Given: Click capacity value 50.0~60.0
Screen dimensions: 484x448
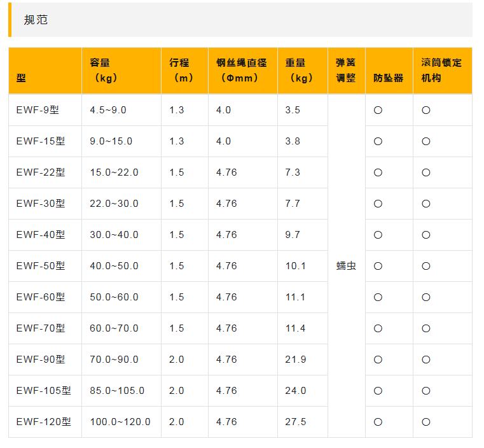Looking at the screenshot, I should click(x=114, y=297).
